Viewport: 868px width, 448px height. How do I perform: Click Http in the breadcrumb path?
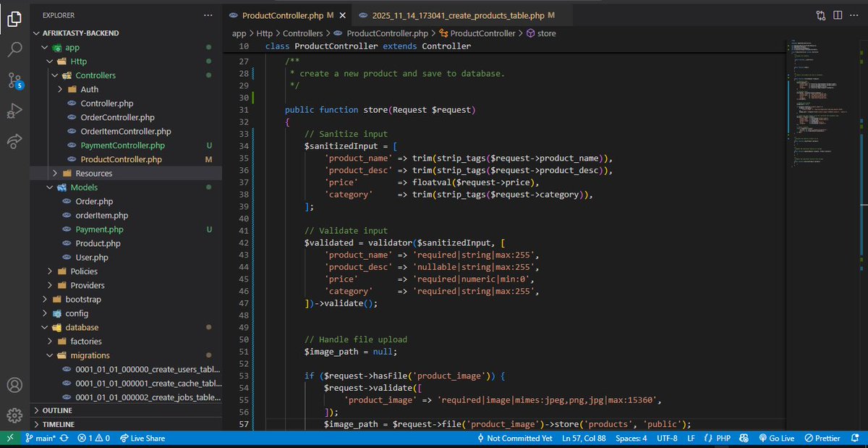[265, 33]
